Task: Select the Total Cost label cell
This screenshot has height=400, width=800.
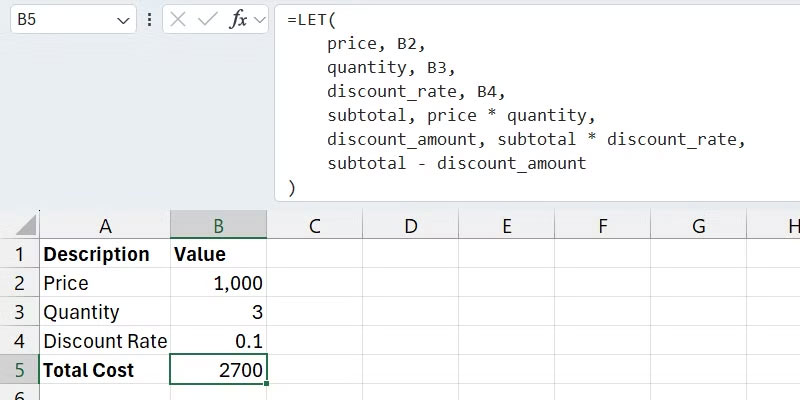Action: pos(105,370)
